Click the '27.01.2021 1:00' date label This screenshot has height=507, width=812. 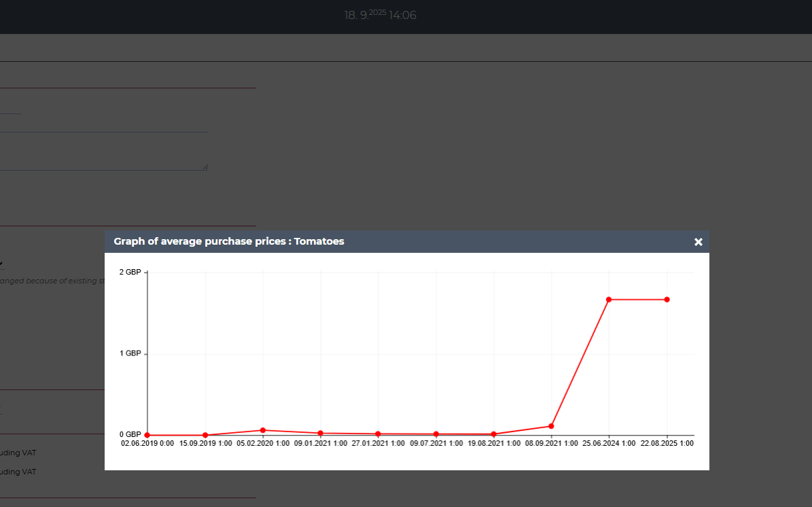(x=378, y=443)
